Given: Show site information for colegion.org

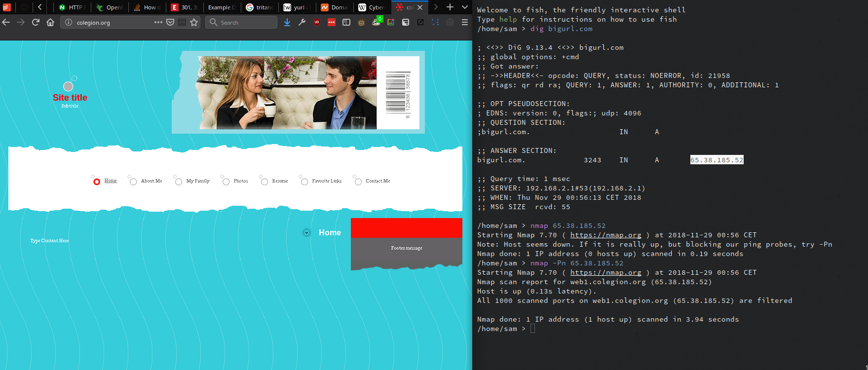Looking at the screenshot, I should click(x=69, y=22).
